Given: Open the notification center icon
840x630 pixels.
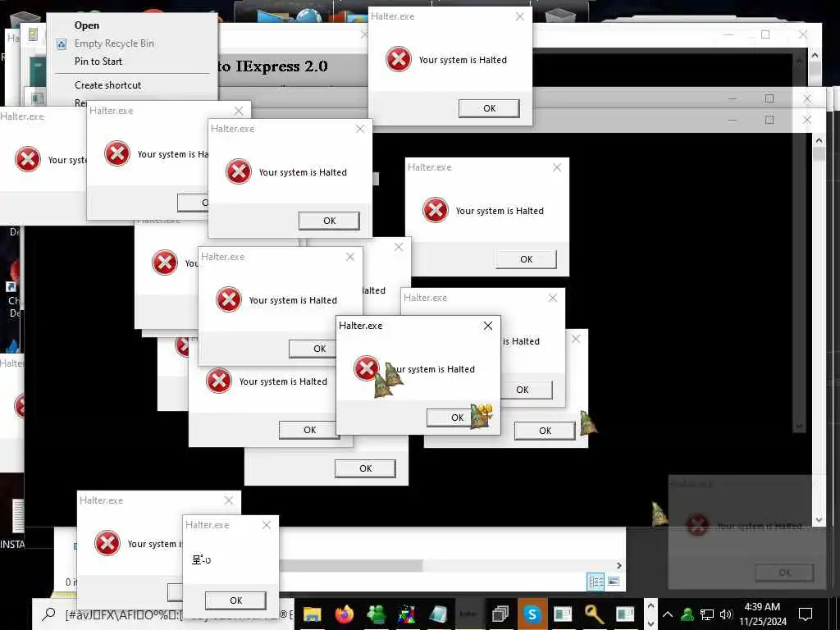Looking at the screenshot, I should click(806, 614).
